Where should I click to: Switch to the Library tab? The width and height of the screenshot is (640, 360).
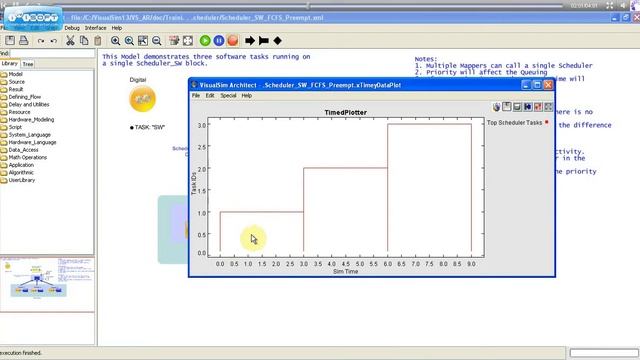pos(9,64)
